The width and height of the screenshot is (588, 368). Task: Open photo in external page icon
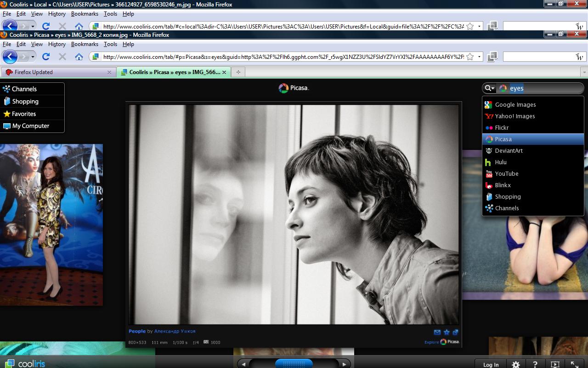pos(455,332)
